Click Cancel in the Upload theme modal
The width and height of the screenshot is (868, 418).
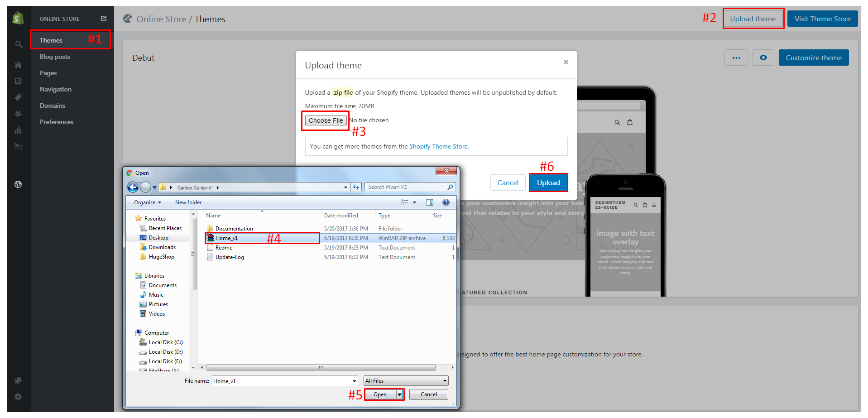click(x=508, y=183)
